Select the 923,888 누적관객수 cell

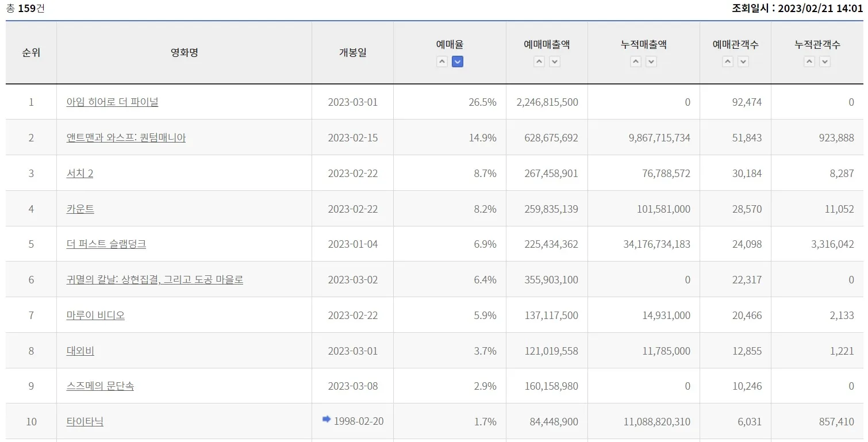(817, 138)
